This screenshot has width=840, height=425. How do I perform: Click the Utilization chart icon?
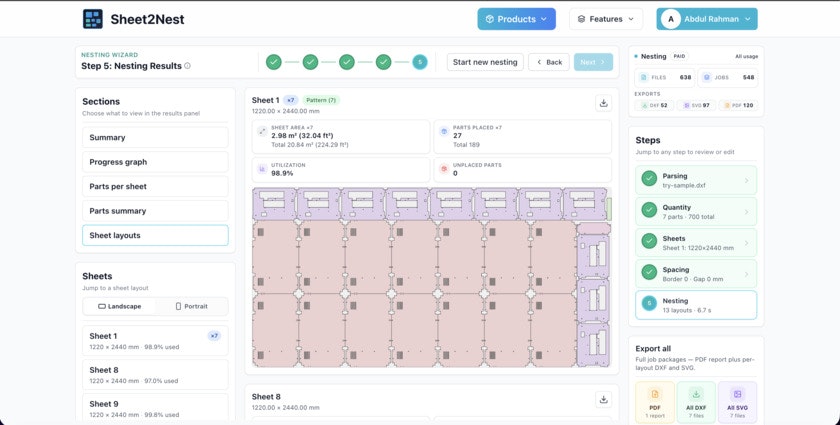pos(262,169)
